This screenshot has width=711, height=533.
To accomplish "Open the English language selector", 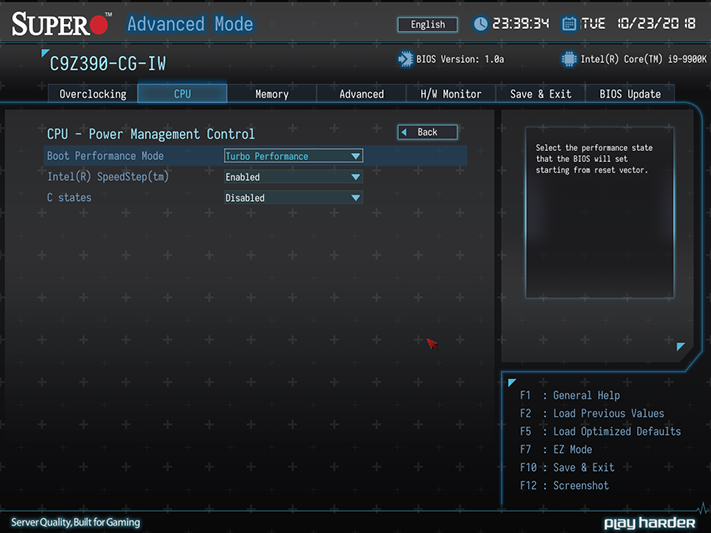I will [x=428, y=24].
